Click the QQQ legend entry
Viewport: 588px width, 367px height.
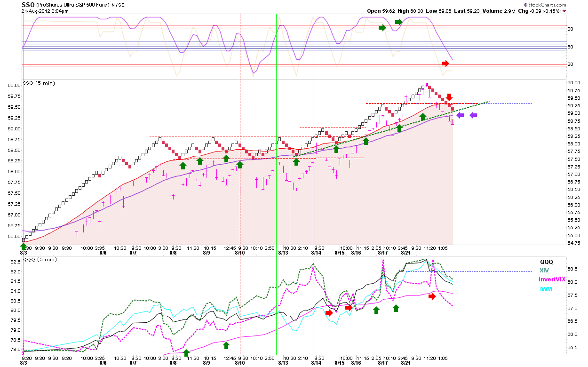546,262
